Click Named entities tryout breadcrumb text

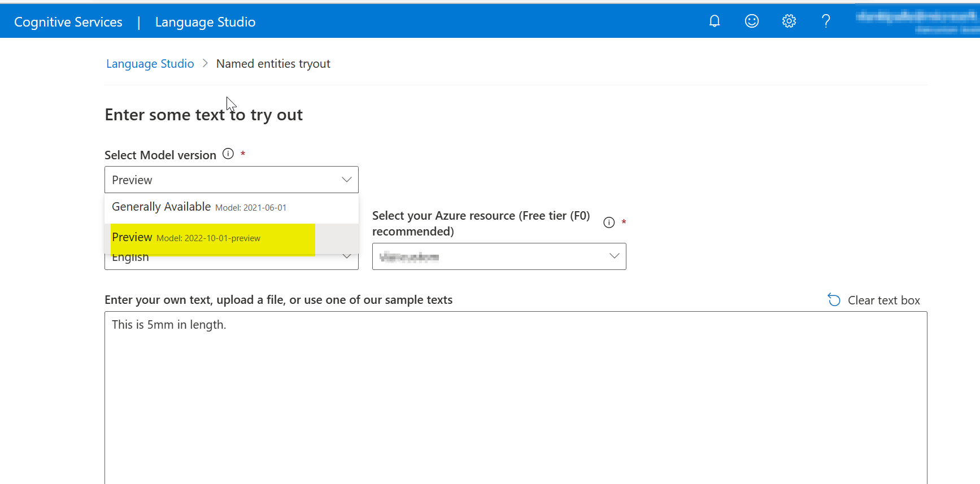point(273,64)
